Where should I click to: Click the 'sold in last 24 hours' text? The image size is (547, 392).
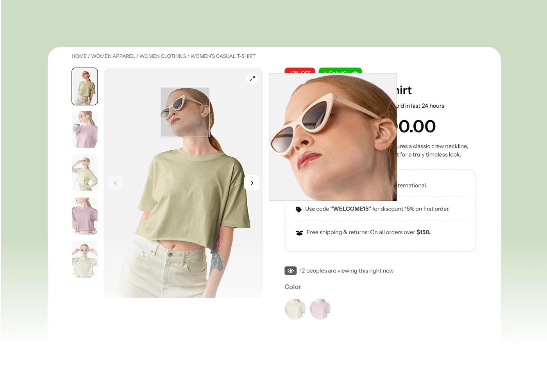click(420, 106)
